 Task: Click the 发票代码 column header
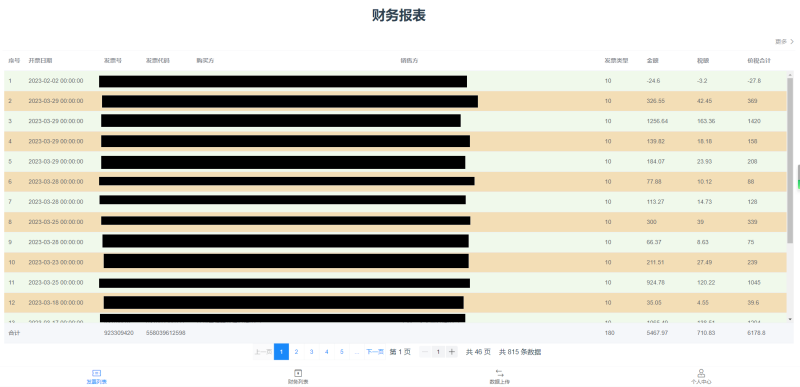[158, 61]
